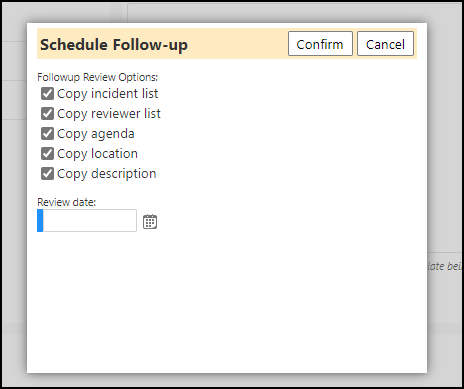This screenshot has height=389, width=464.
Task: Click the "Review date:" field label
Action: (x=66, y=202)
